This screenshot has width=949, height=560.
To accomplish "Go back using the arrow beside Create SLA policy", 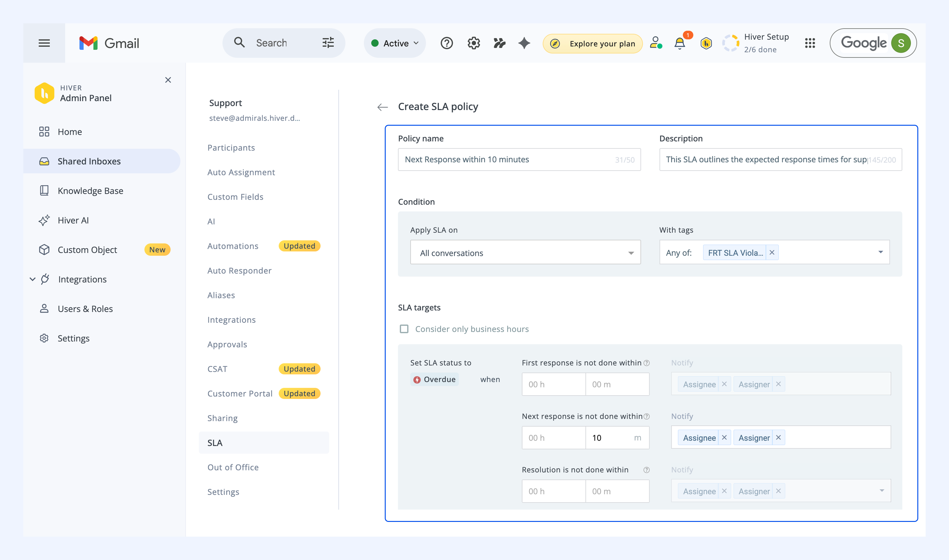I will coord(382,107).
